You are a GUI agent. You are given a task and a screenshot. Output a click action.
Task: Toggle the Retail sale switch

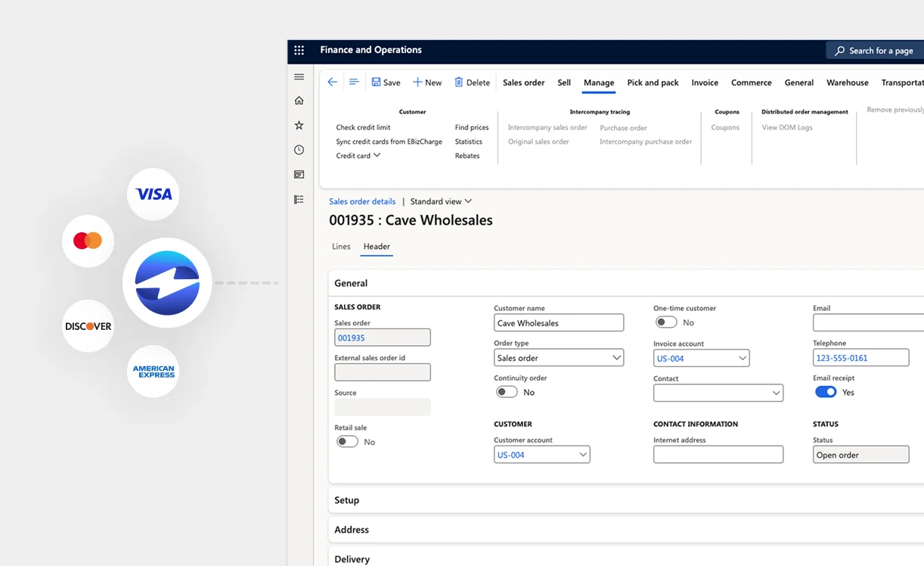pyautogui.click(x=347, y=442)
